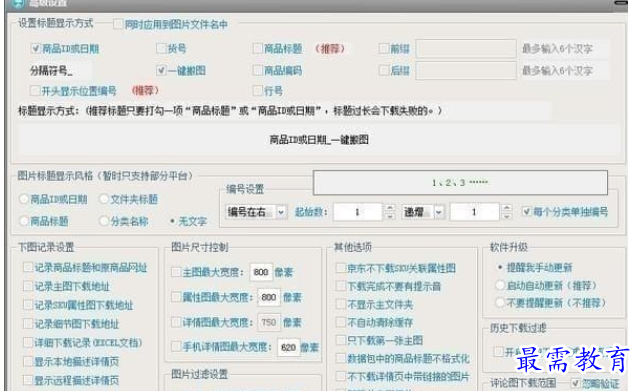Screen dimensions: 638x391
Task: Click the 前缀 text input box
Action: (466, 49)
